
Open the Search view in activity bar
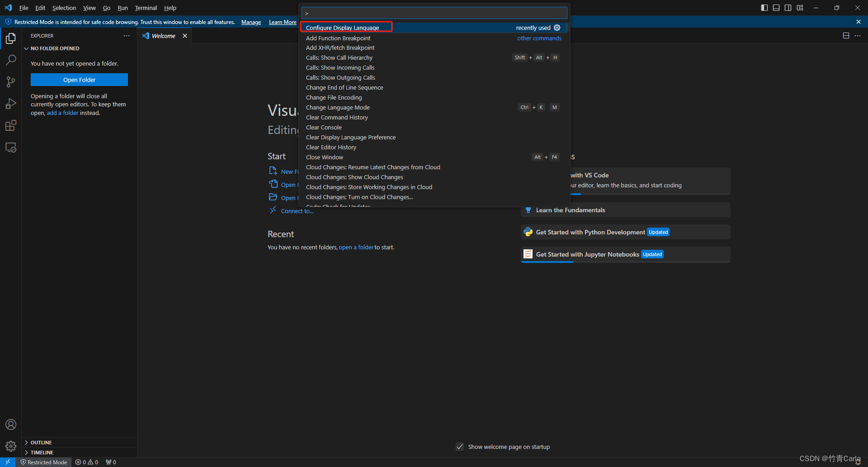[x=11, y=60]
